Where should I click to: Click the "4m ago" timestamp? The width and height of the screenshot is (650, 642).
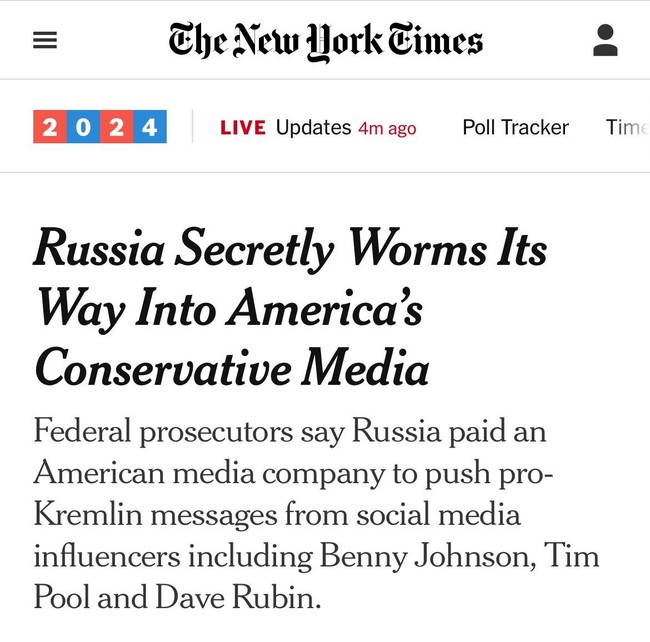pos(387,128)
